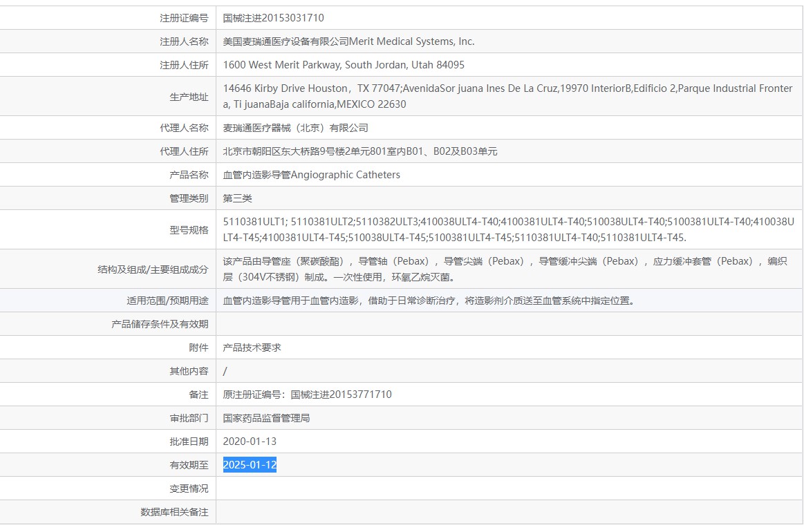804x532 pixels.
Task: Click the '管理类别' label cell
Action: tap(189, 199)
